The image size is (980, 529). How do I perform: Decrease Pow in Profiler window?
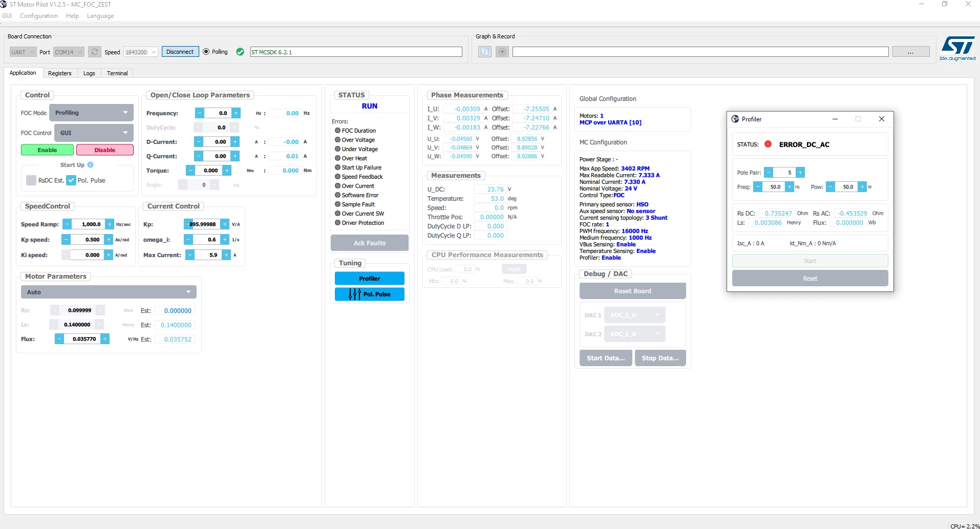coord(830,187)
